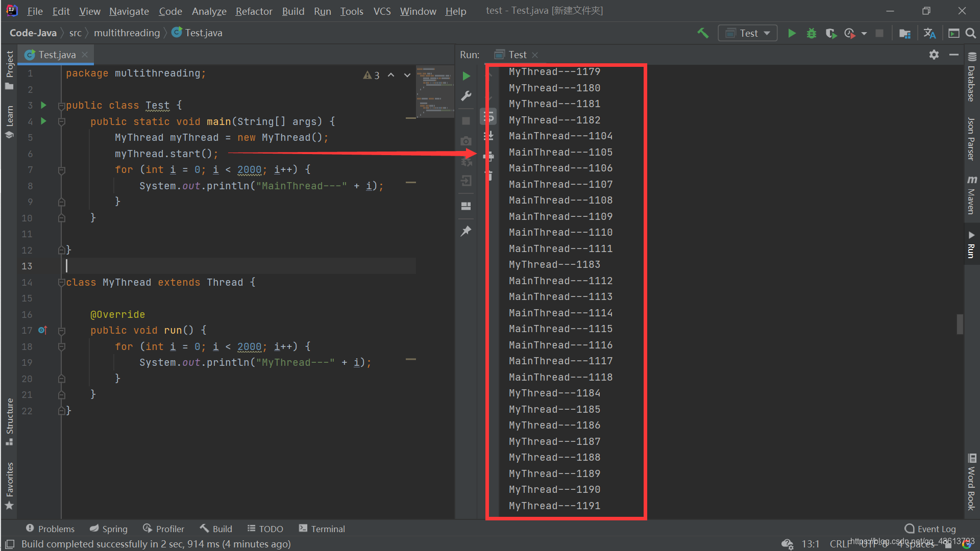Select the Test tab in Run panel
The height and width of the screenshot is (551, 980).
[x=517, y=55]
